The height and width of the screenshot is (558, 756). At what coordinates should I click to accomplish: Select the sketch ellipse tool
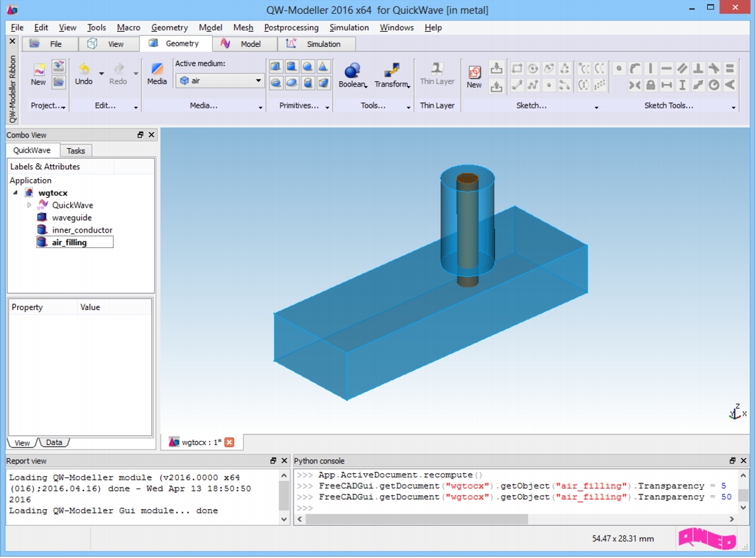click(x=548, y=69)
